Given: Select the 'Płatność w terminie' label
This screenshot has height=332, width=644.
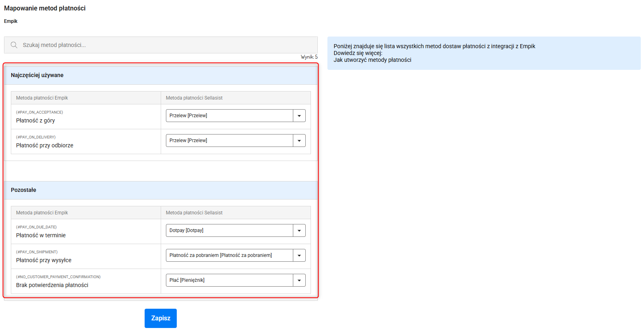Looking at the screenshot, I should coord(41,235).
